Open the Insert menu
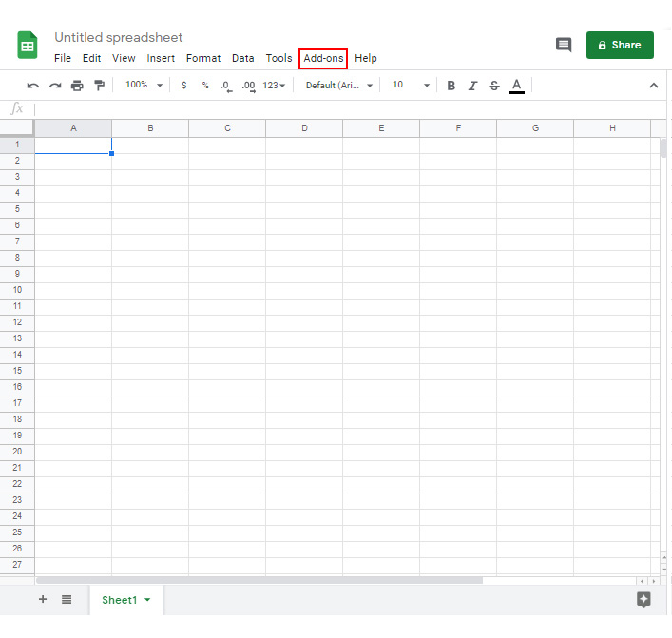 [161, 58]
